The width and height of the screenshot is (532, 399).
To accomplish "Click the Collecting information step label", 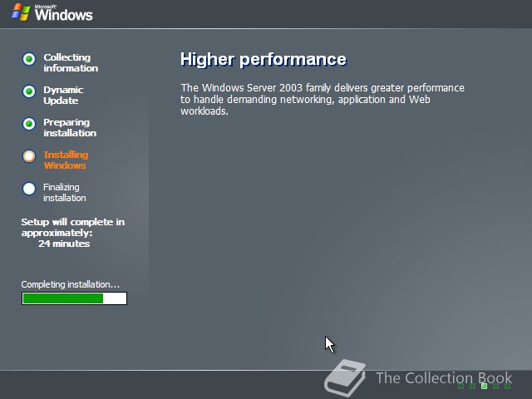I will tap(71, 63).
